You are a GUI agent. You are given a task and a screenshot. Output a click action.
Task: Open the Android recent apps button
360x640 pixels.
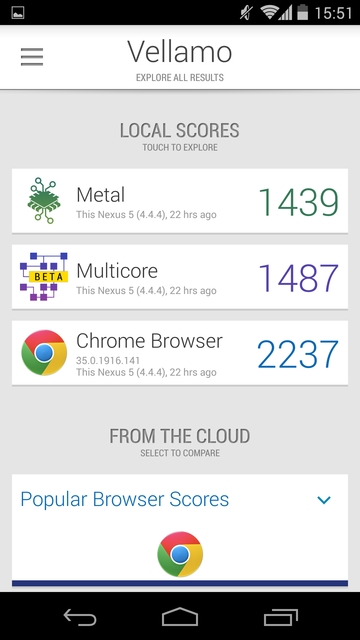tap(280, 617)
